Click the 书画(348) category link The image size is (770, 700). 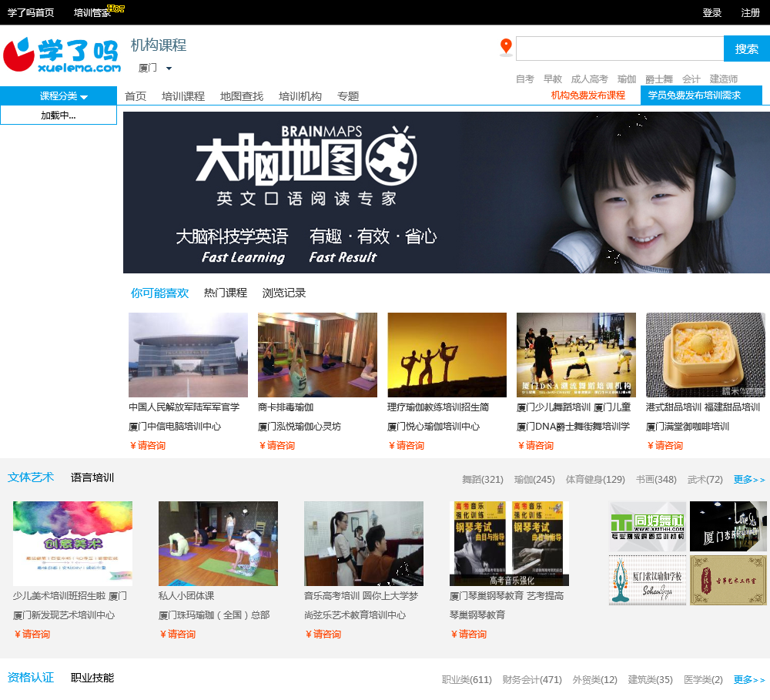[656, 480]
